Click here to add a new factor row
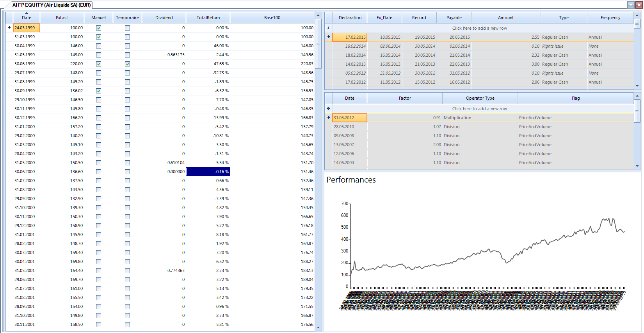This screenshot has height=333, width=644. click(x=479, y=109)
